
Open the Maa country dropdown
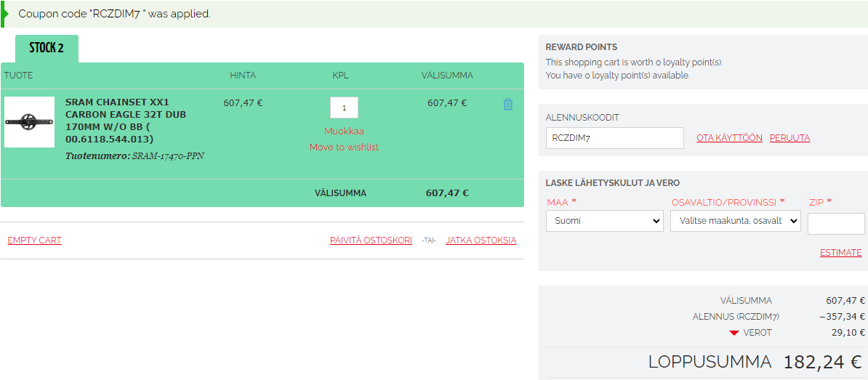pyautogui.click(x=604, y=221)
